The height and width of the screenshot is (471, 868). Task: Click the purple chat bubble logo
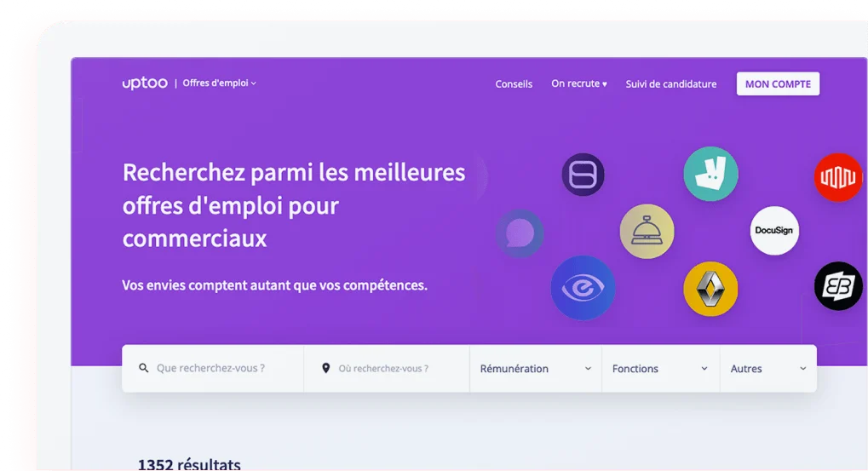520,233
